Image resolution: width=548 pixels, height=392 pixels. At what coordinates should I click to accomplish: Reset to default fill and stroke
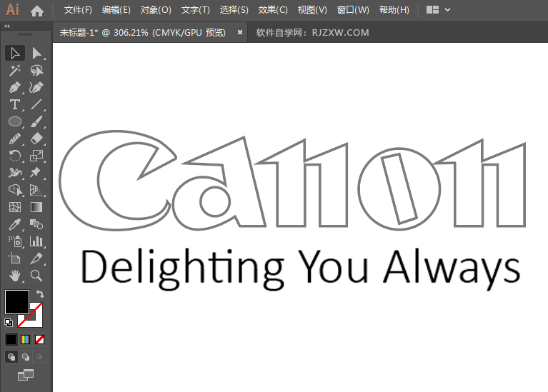pyautogui.click(x=9, y=323)
